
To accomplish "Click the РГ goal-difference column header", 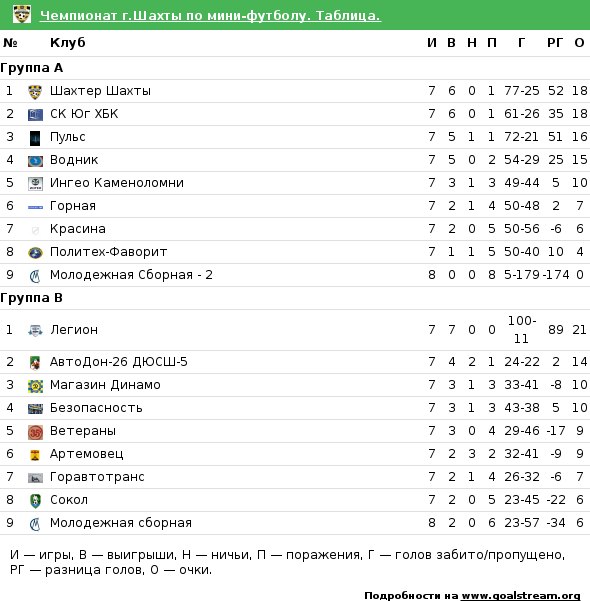I will (x=555, y=43).
